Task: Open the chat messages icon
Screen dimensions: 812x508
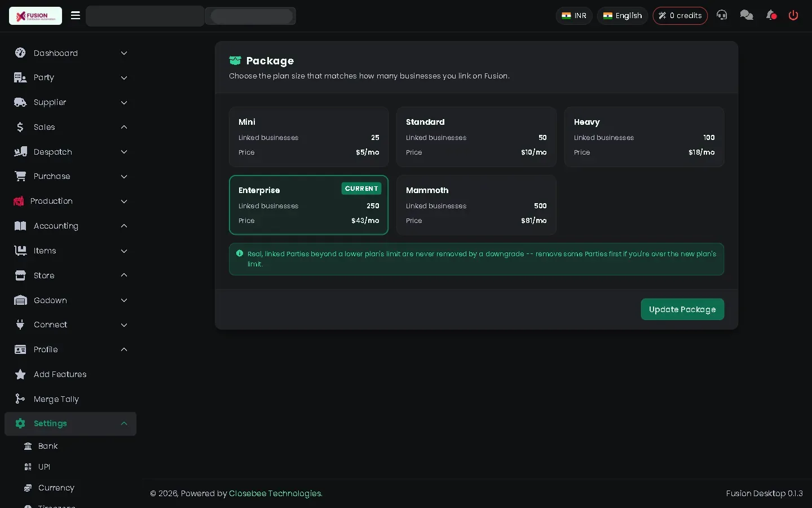Action: [747, 15]
